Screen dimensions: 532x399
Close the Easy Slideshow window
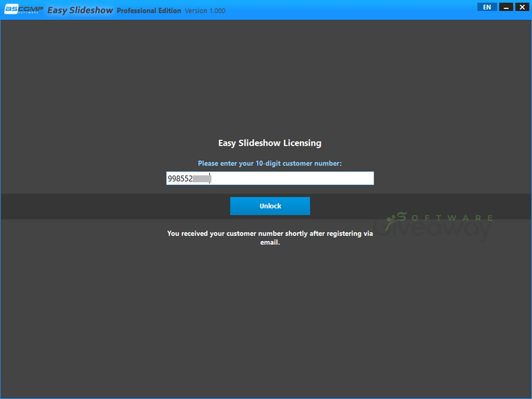point(522,7)
